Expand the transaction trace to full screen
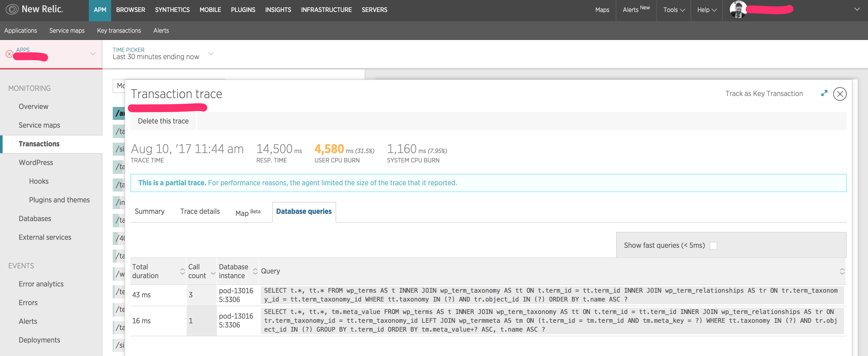The image size is (868, 356). coord(824,93)
